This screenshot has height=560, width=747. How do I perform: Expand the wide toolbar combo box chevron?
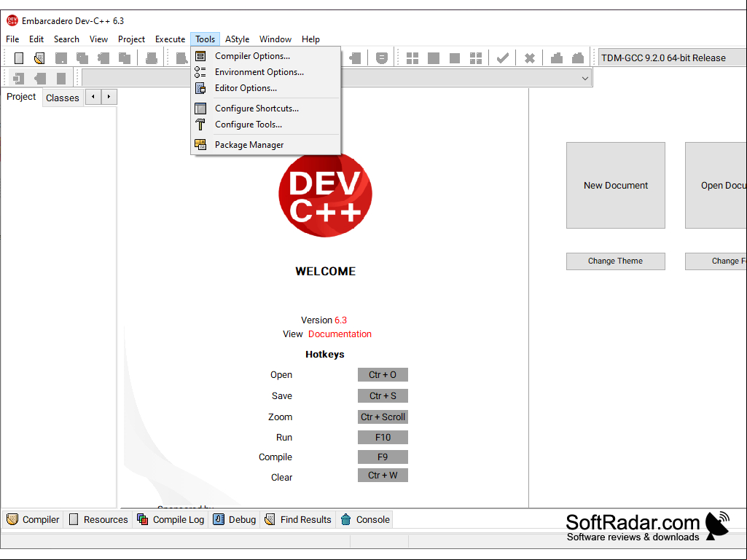(x=585, y=78)
